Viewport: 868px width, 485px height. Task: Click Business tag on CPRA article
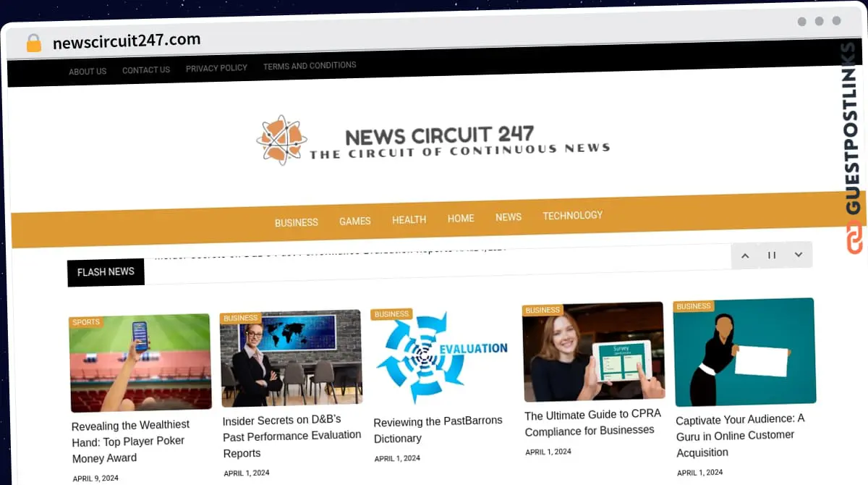(x=543, y=310)
